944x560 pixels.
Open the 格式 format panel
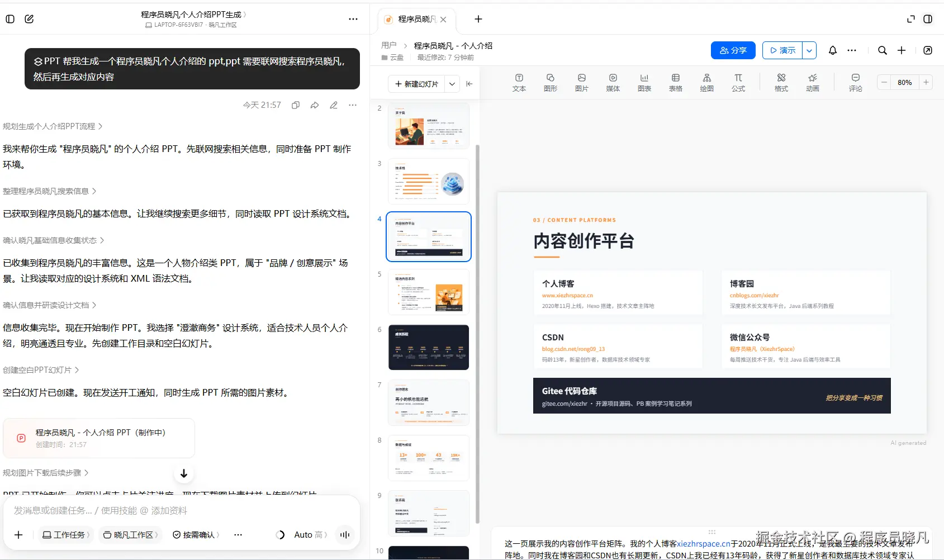click(781, 83)
